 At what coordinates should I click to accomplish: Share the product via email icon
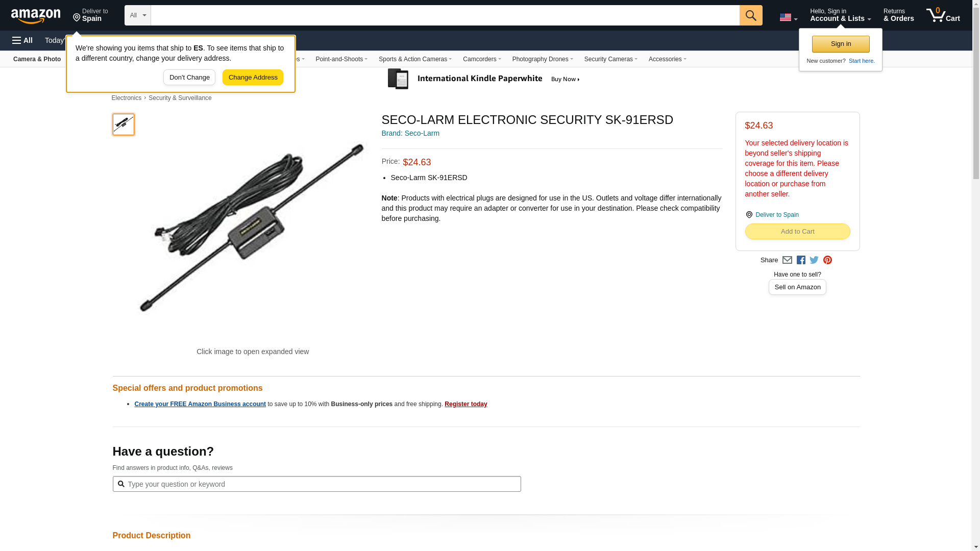pos(787,260)
